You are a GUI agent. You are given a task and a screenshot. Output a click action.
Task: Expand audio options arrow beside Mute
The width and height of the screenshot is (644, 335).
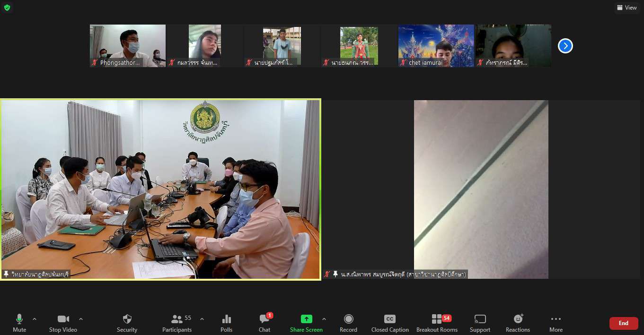pyautogui.click(x=35, y=319)
